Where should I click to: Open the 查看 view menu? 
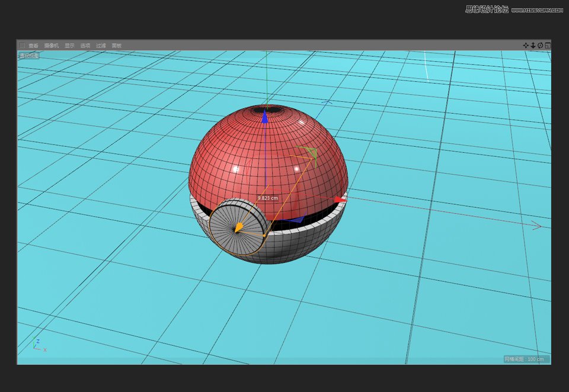(x=33, y=44)
